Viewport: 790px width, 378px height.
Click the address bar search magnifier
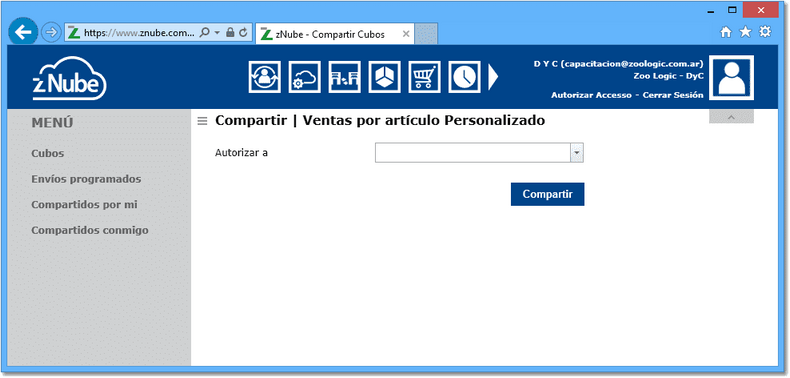205,33
